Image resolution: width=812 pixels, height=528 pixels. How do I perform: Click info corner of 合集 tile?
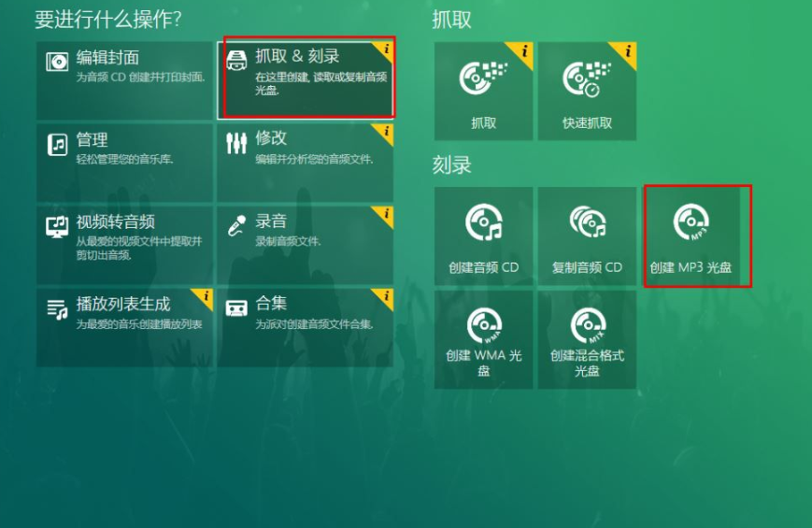(x=386, y=297)
